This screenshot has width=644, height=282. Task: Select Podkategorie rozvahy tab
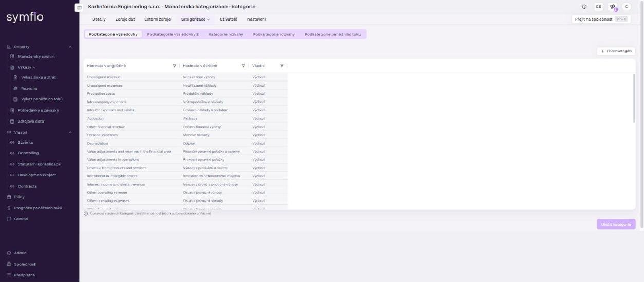(274, 34)
